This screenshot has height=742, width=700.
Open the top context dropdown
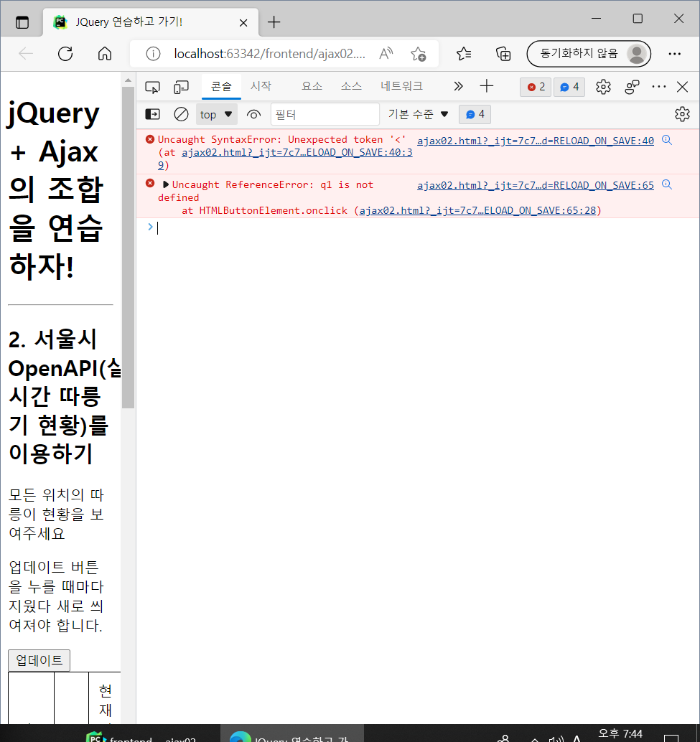216,115
